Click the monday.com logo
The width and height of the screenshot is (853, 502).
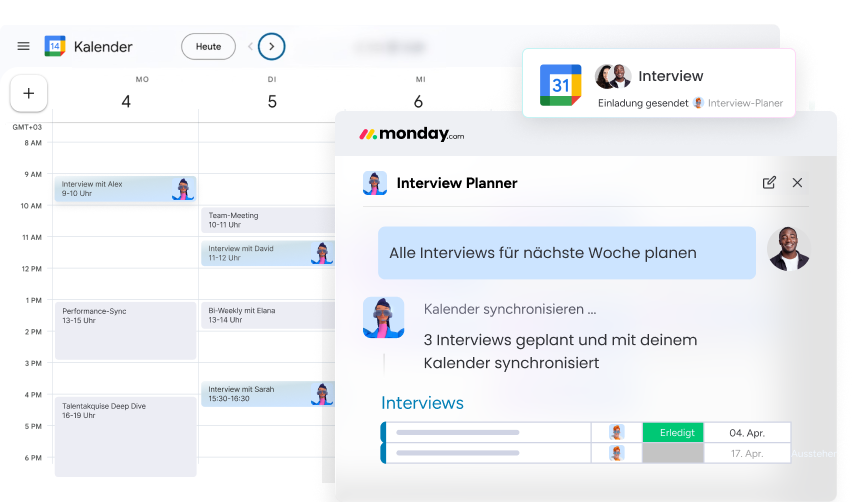[x=412, y=134]
